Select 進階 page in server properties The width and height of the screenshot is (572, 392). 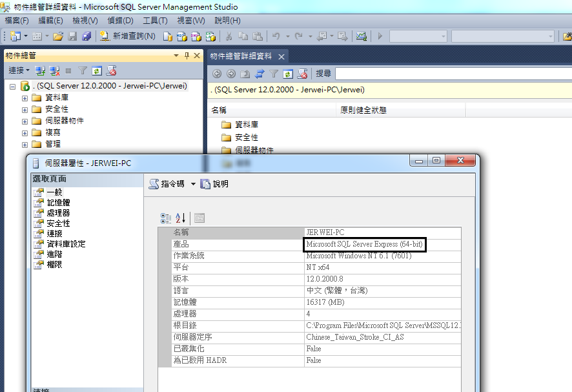[54, 254]
